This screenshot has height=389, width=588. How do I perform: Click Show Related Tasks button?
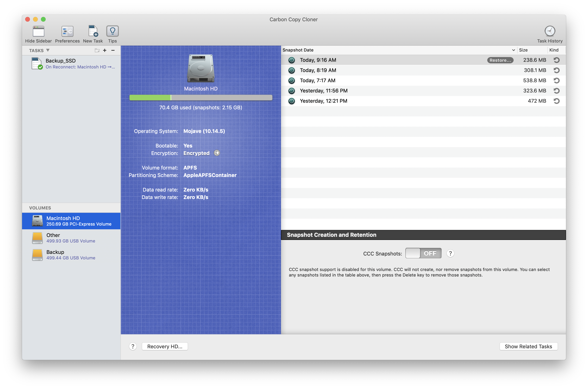coord(528,346)
